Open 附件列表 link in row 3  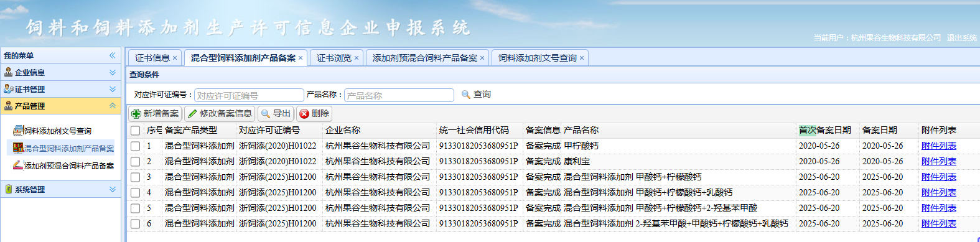(x=939, y=177)
